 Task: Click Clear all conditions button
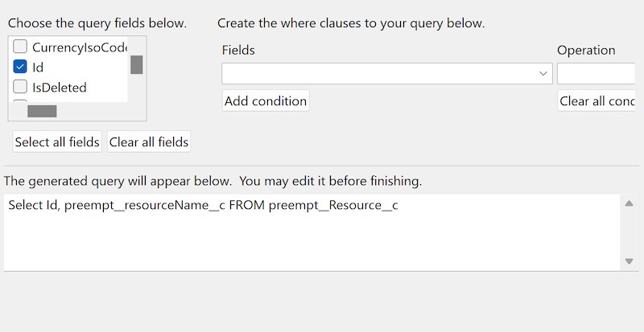600,101
